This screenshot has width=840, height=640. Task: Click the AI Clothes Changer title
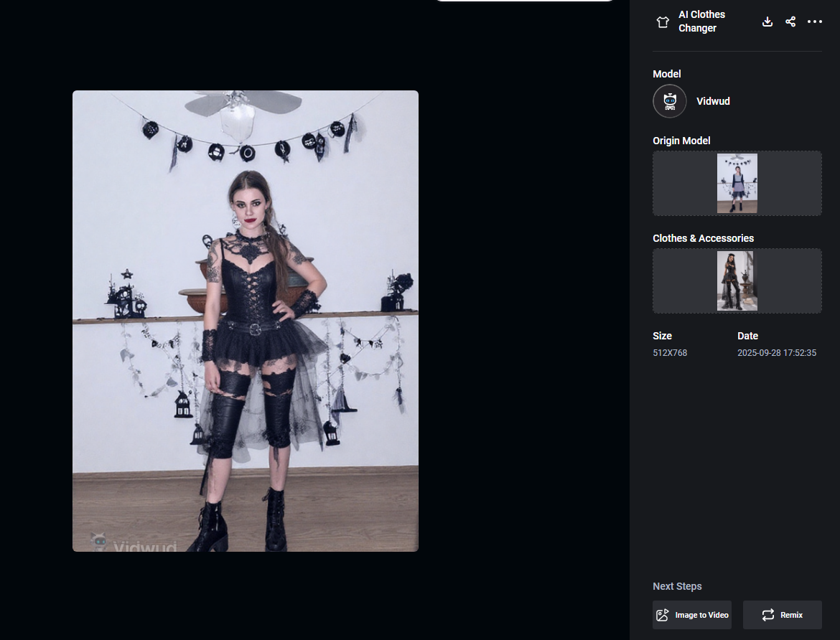click(x=702, y=21)
